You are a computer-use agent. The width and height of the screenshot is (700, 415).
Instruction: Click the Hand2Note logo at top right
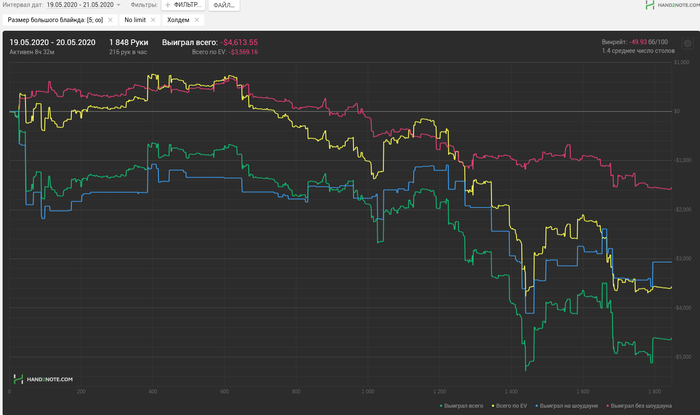672,5
